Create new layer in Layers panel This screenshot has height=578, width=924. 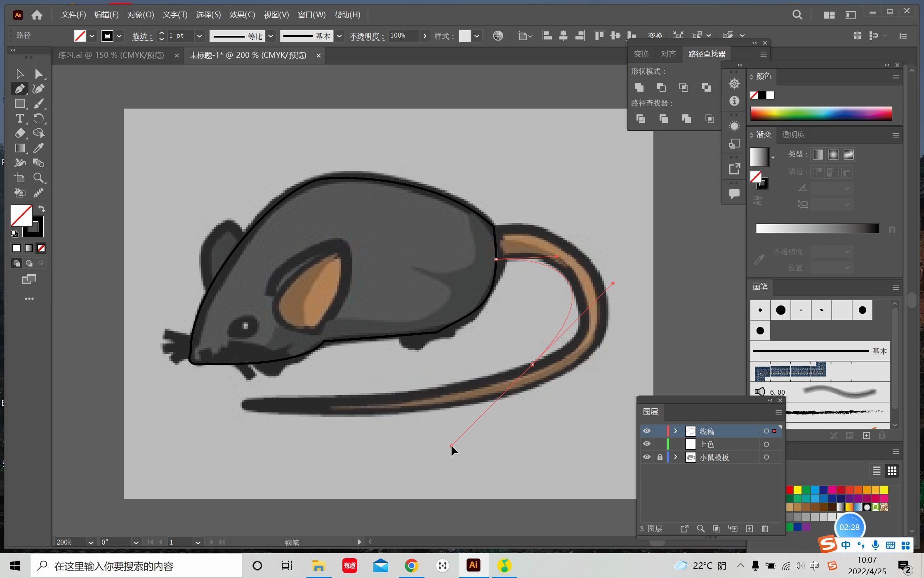750,529
